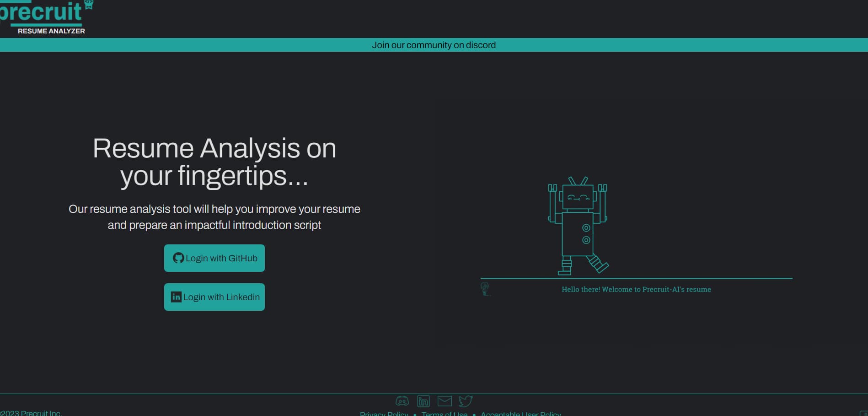Open Join our community on discord banner
This screenshot has width=868, height=416.
click(x=434, y=45)
